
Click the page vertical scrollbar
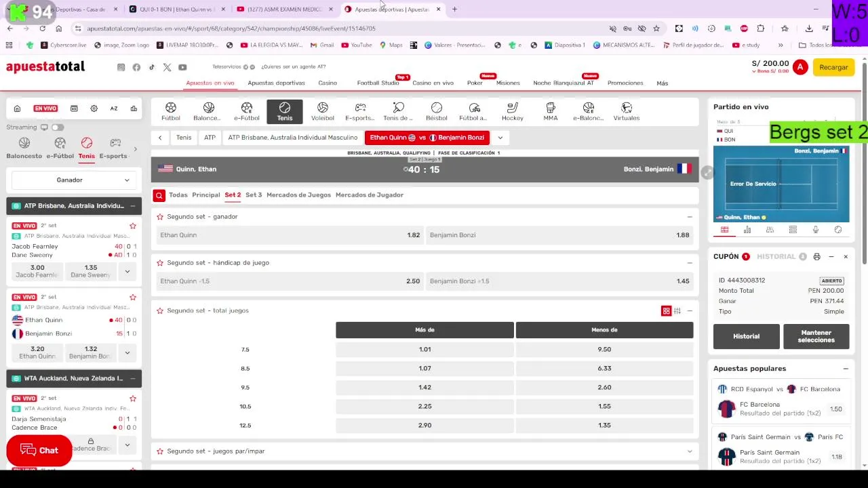point(864,163)
